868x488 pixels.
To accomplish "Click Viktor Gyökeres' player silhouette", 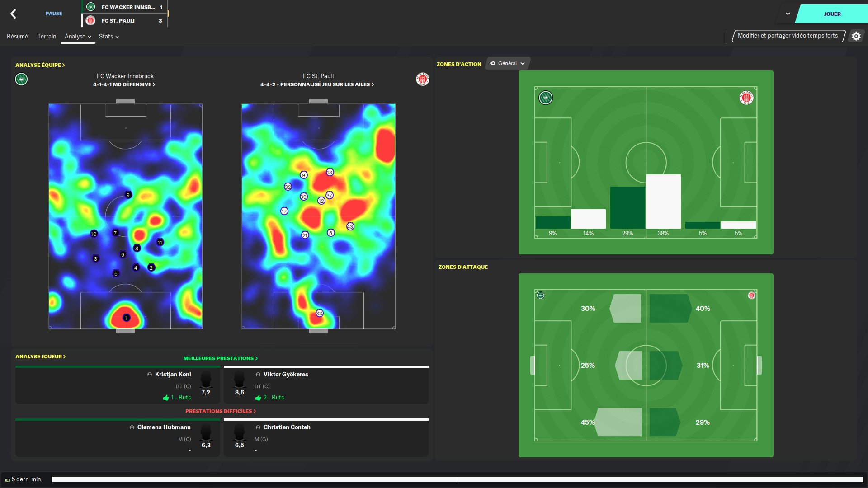I will coord(239,380).
